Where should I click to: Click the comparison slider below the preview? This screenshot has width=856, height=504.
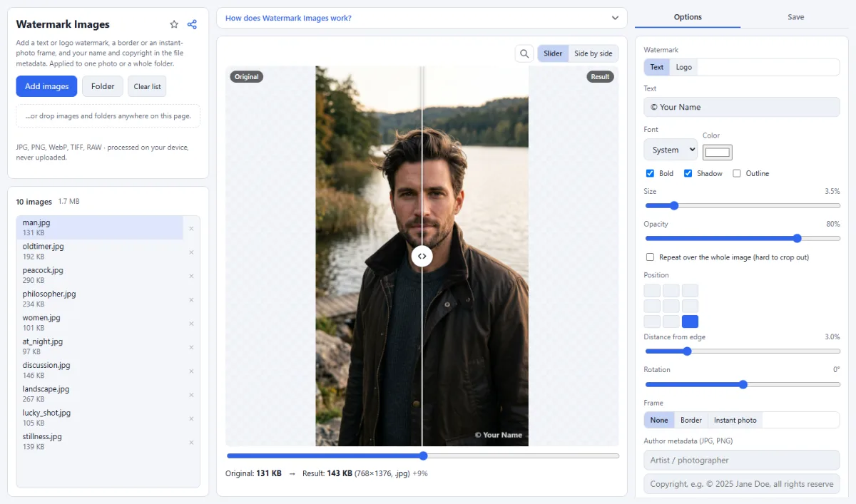422,456
